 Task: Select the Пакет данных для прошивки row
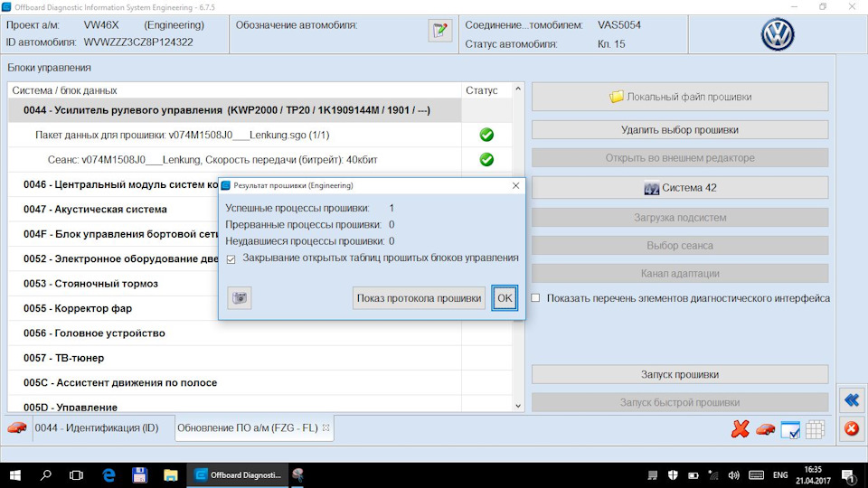point(235,135)
